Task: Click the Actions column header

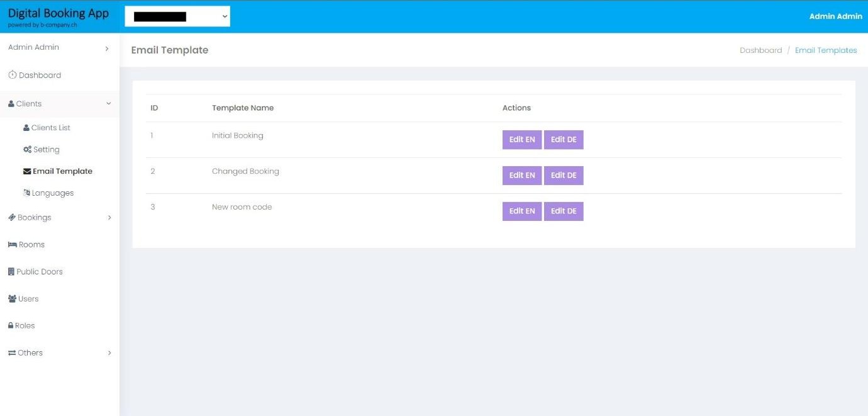Action: click(x=516, y=108)
